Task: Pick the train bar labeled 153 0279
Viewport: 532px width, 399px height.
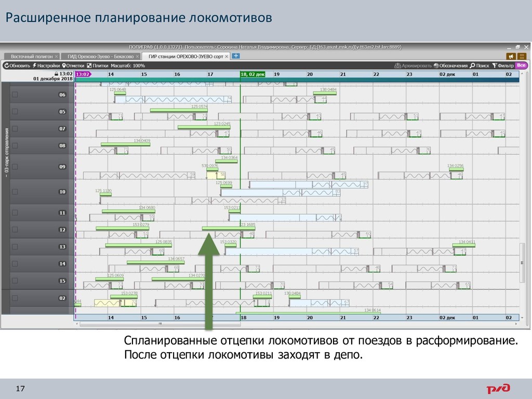Action: pos(123,229)
